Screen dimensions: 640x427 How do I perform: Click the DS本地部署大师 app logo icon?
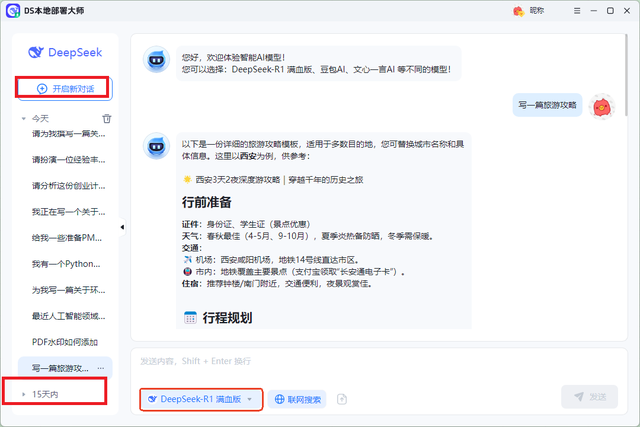(13, 11)
